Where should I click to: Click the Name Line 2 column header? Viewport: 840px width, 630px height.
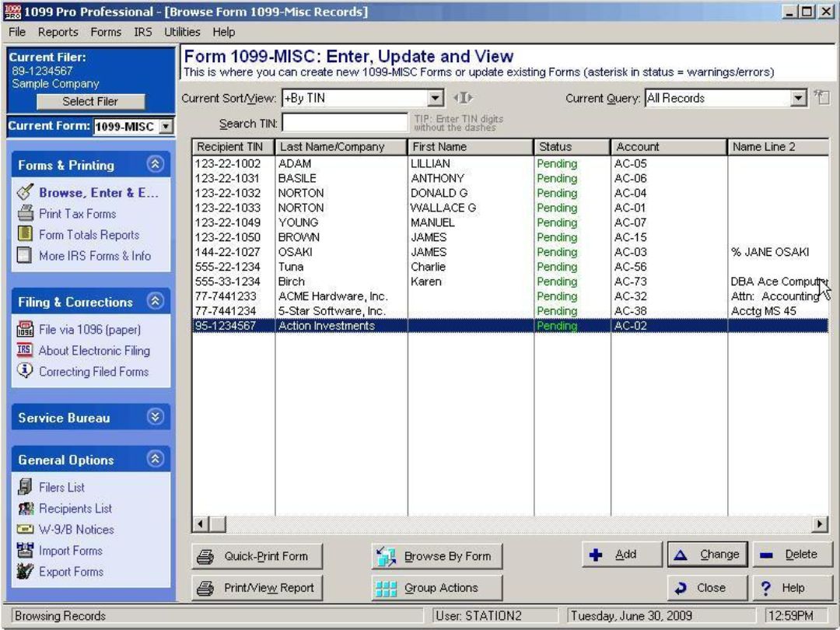point(779,147)
